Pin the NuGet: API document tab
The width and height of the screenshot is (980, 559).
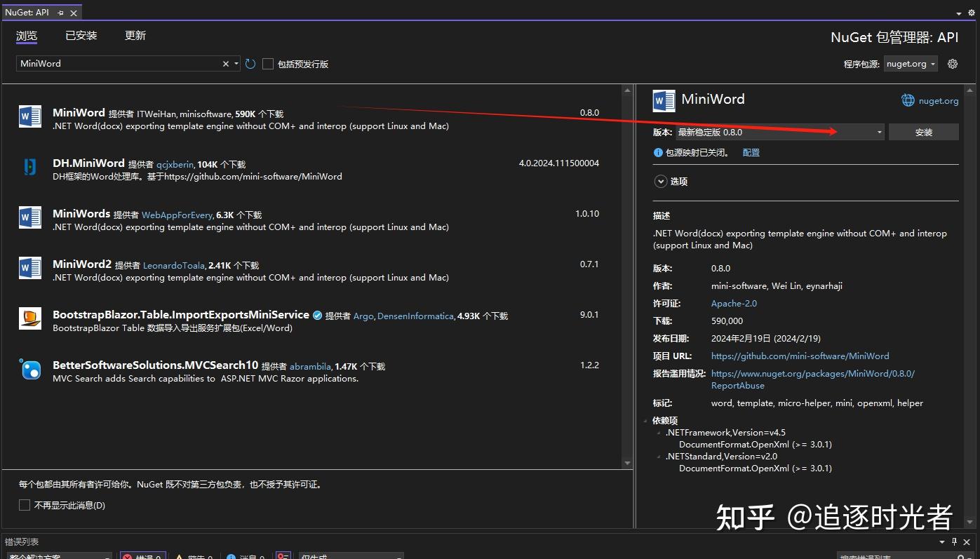(61, 13)
